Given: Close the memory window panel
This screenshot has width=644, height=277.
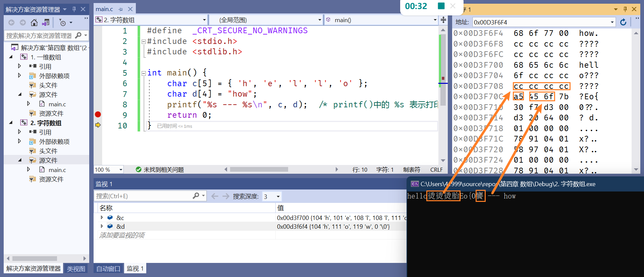Looking at the screenshot, I should point(634,9).
